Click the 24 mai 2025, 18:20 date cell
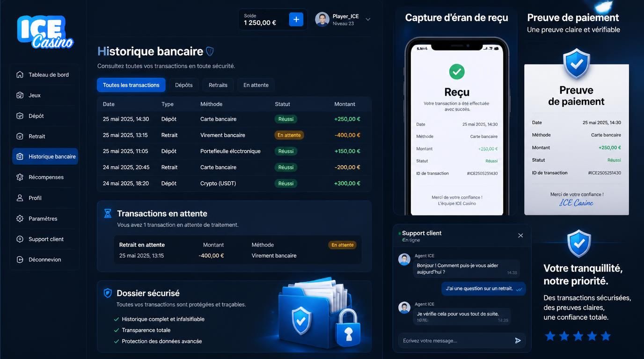This screenshot has height=359, width=644. (x=126, y=183)
